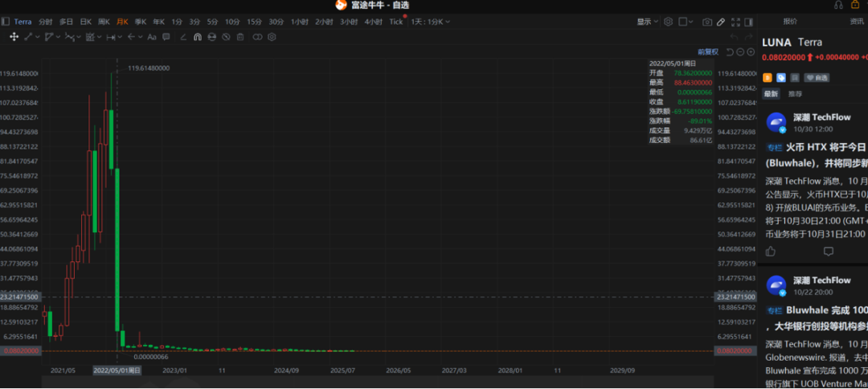Image resolution: width=868 pixels, height=389 pixels.
Task: Open the Bluwhale 完成 news headline
Action: coord(817,319)
